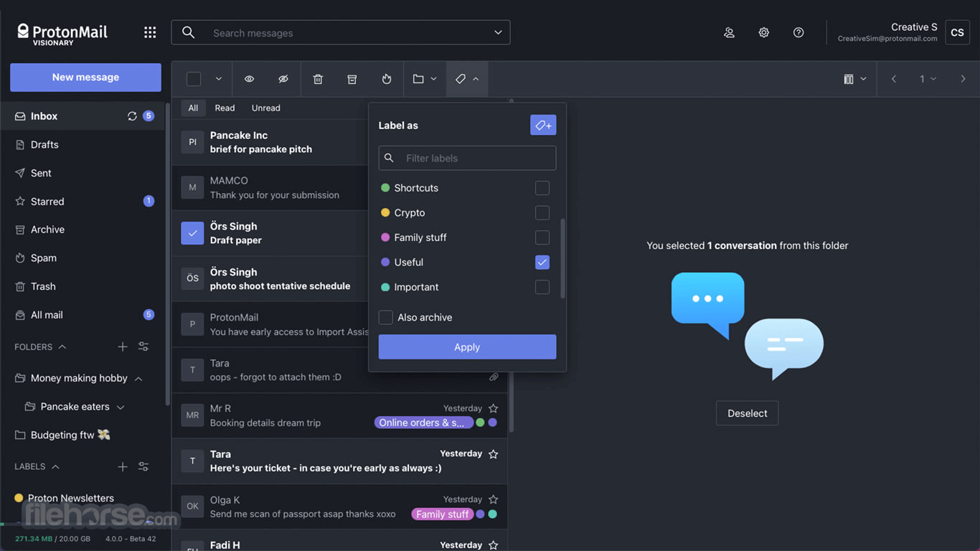
Task: Archive selection using toolbar archive icon
Action: [352, 79]
